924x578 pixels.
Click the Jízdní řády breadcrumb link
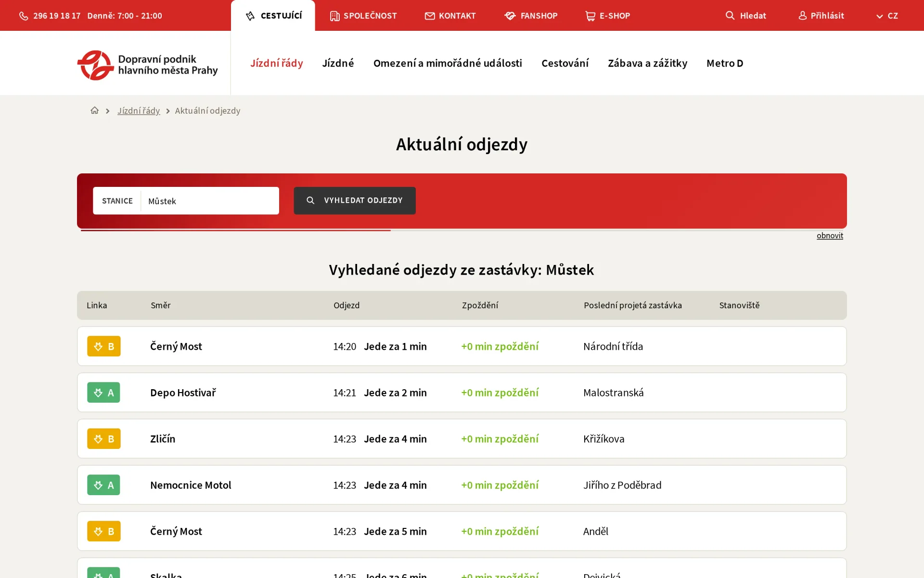pos(139,111)
